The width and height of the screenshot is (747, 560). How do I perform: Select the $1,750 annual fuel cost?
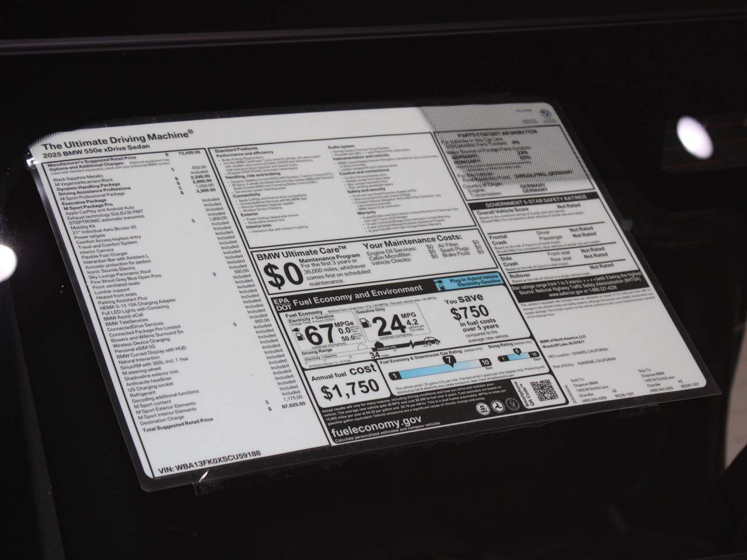350,390
